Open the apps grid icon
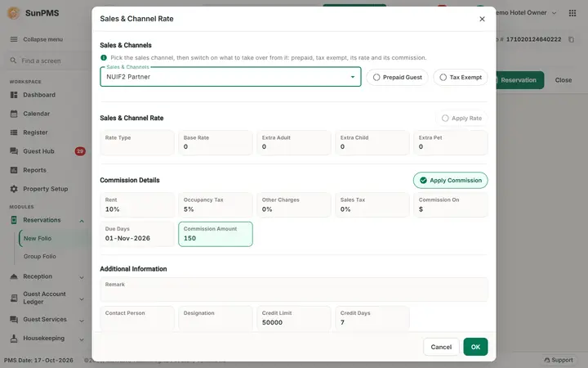 click(572, 13)
